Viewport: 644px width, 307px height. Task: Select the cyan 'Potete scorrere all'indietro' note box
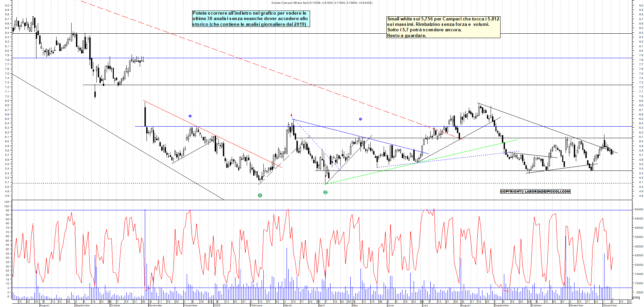(251, 19)
